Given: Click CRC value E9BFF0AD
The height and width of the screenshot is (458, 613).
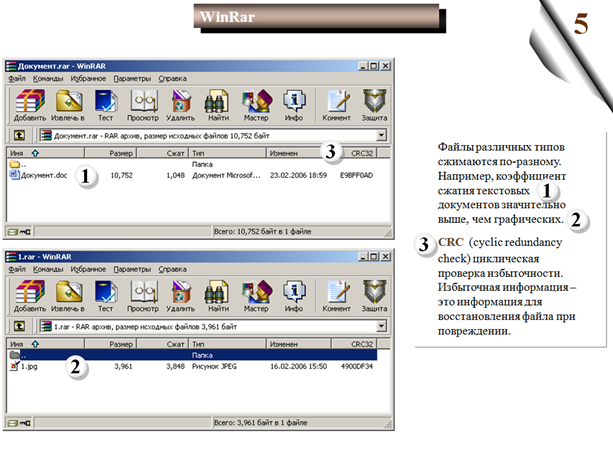Looking at the screenshot, I should (x=357, y=175).
